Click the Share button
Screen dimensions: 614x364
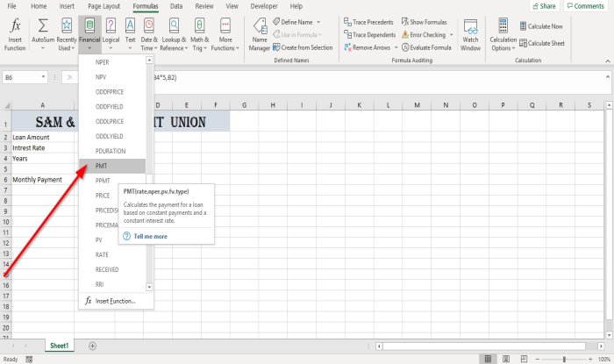(544, 6)
